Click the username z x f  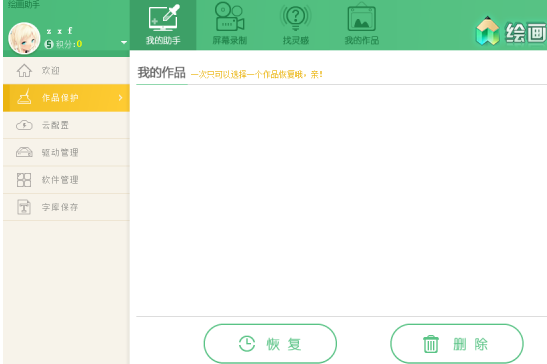pyautogui.click(x=59, y=31)
